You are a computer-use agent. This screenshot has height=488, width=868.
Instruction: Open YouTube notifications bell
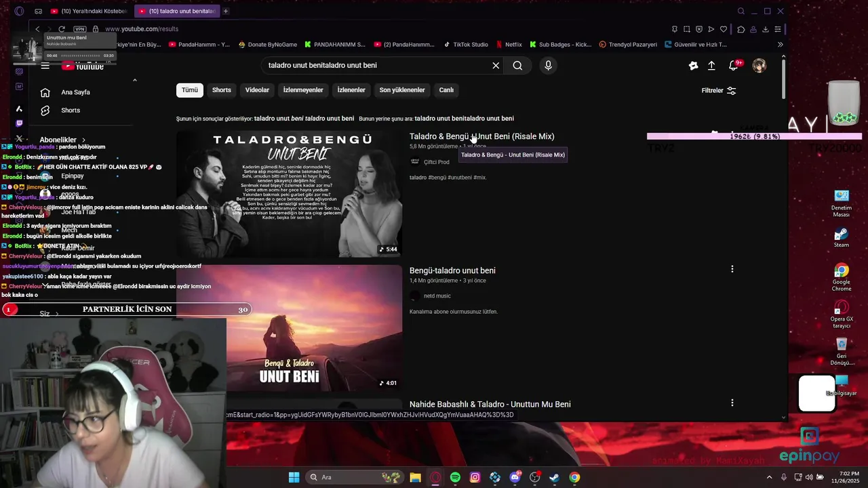[x=733, y=66]
